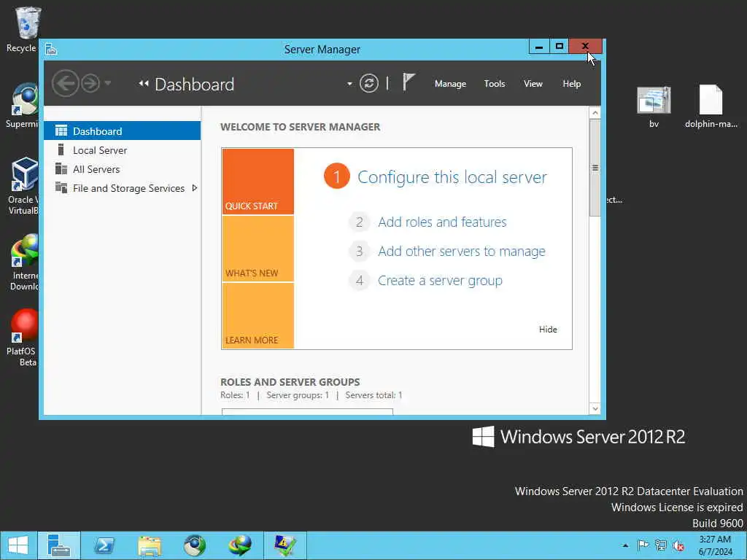Open the Notifications flag icon
Viewport: 747px width, 560px height.
point(409,82)
